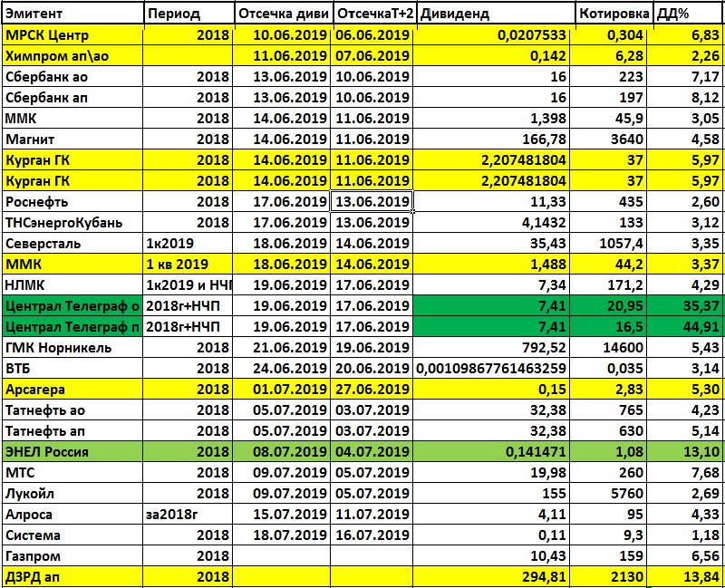Click the ГМК Норникель dividend 792,52

pyautogui.click(x=491, y=348)
